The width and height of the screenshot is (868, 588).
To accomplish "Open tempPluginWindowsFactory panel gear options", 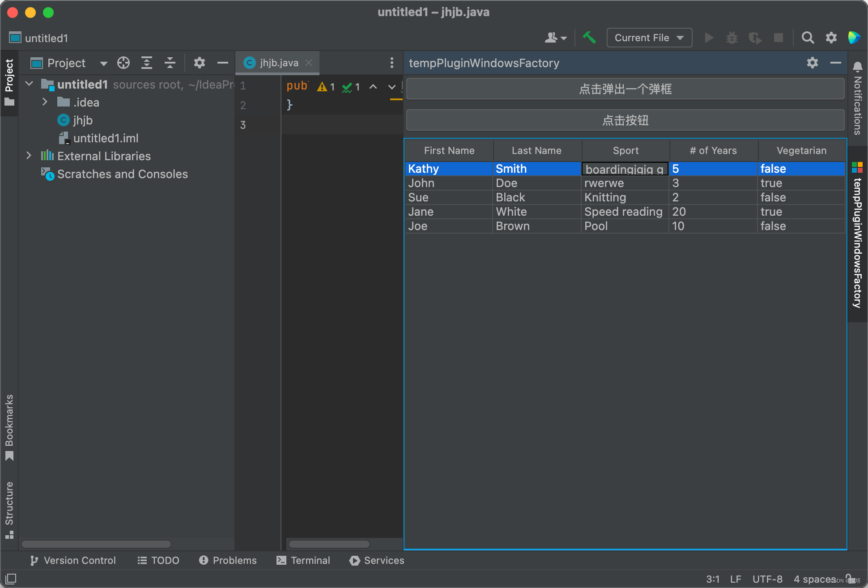I will [x=813, y=63].
